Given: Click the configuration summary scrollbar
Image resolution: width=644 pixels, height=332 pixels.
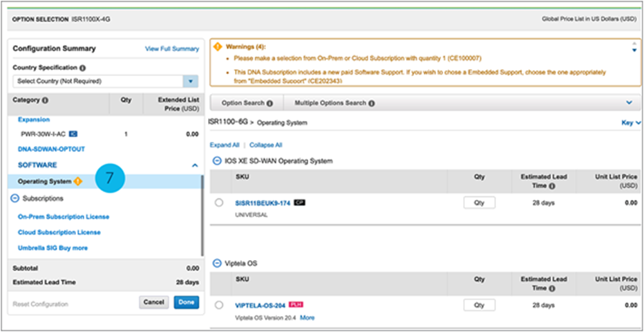Looking at the screenshot, I should point(202,216).
